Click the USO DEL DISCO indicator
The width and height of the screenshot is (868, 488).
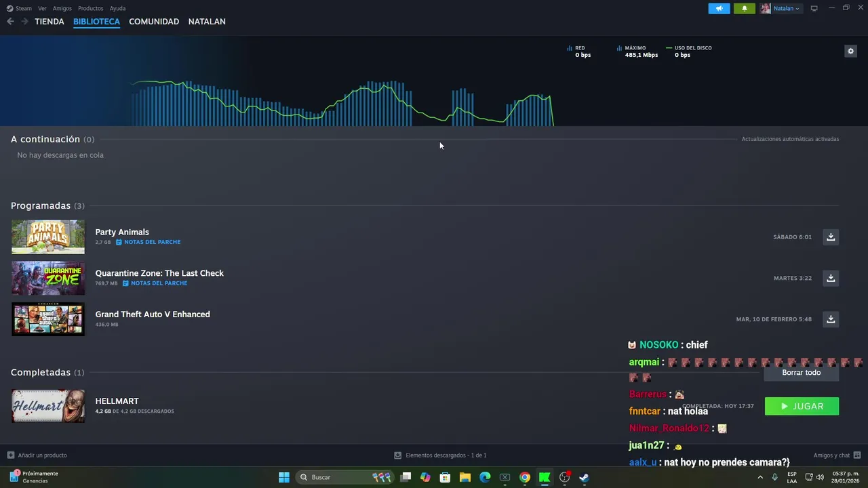pos(689,52)
